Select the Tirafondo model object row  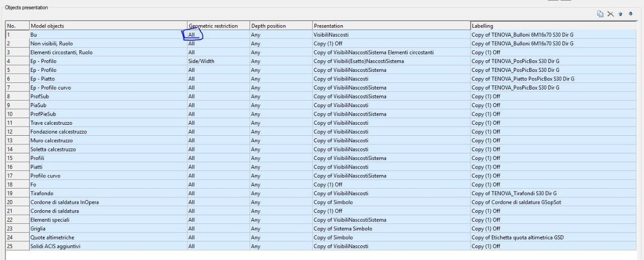(x=321, y=194)
